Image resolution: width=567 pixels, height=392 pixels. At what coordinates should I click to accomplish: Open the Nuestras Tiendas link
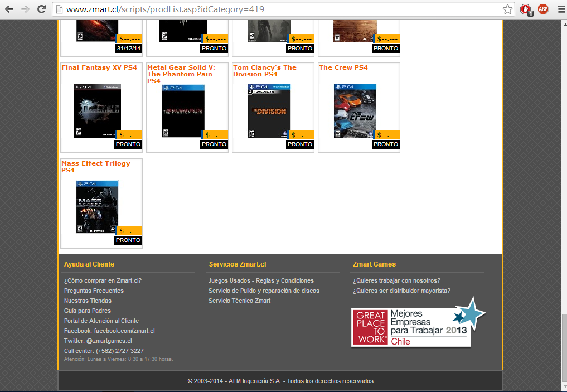point(88,301)
